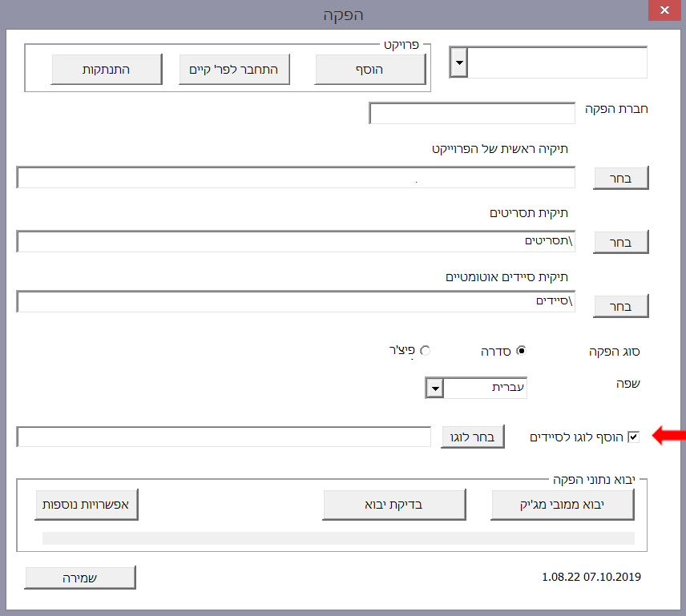
Task: Open the top project dropdown arrow
Action: point(458,62)
